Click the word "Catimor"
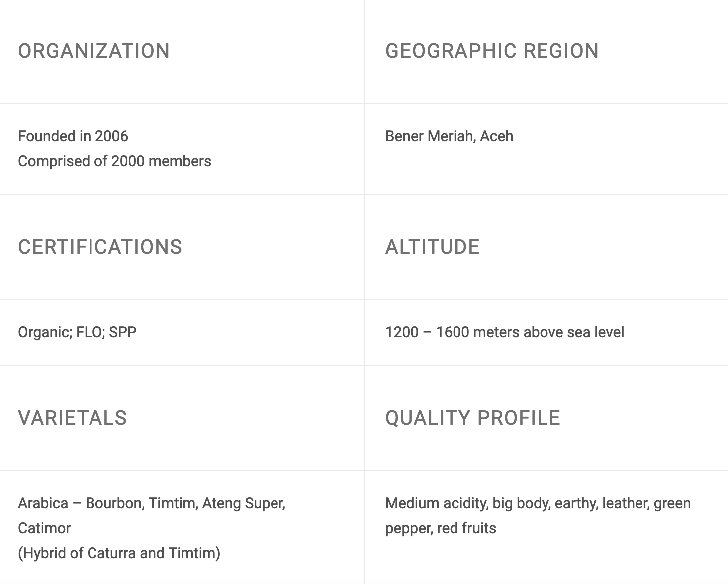This screenshot has height=584, width=728. (x=44, y=528)
